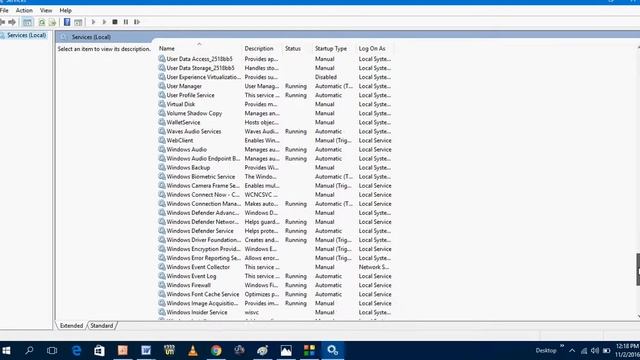Open the Help menu
640x360 pixels.
[65, 10]
